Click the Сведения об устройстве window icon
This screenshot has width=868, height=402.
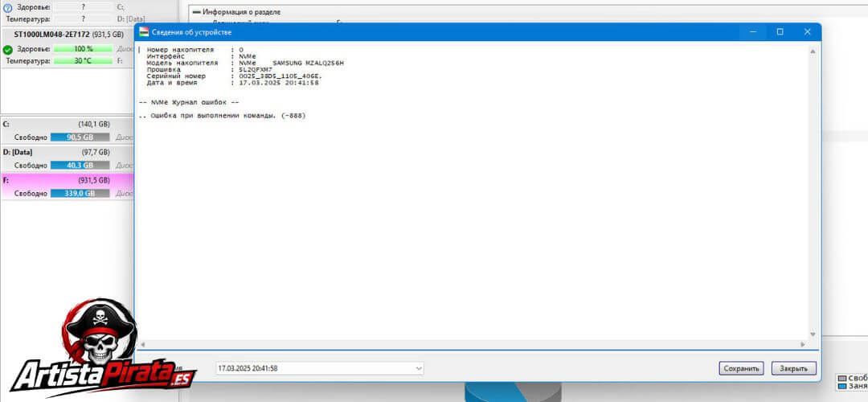[144, 32]
